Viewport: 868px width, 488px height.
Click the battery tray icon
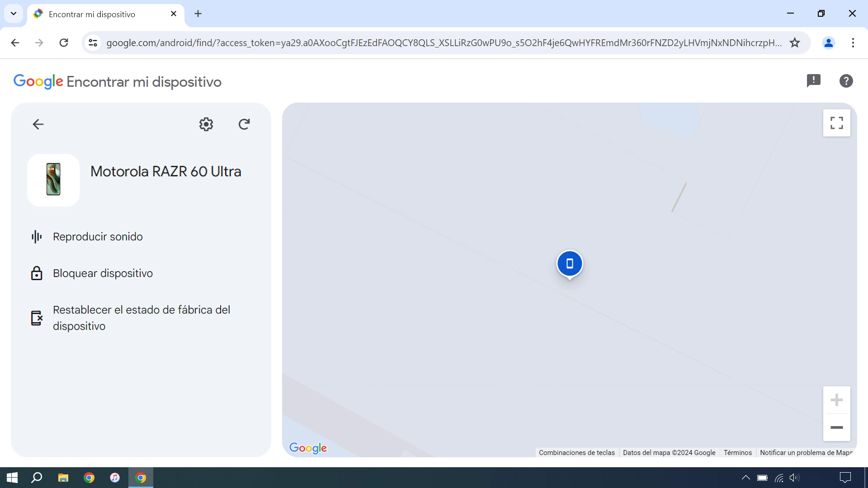pyautogui.click(x=762, y=478)
